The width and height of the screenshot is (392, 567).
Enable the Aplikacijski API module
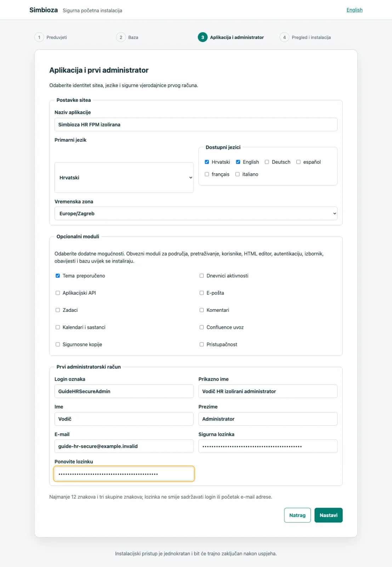(x=58, y=293)
